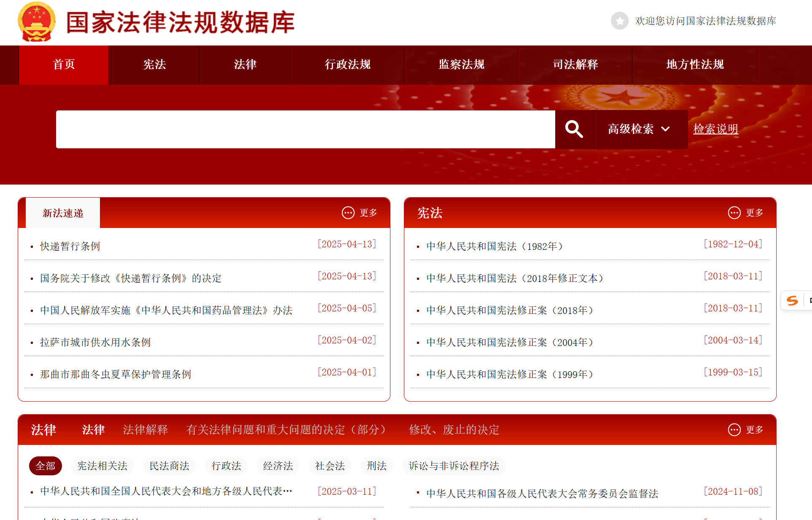
Task: Click the national emblem logo
Action: click(x=37, y=22)
